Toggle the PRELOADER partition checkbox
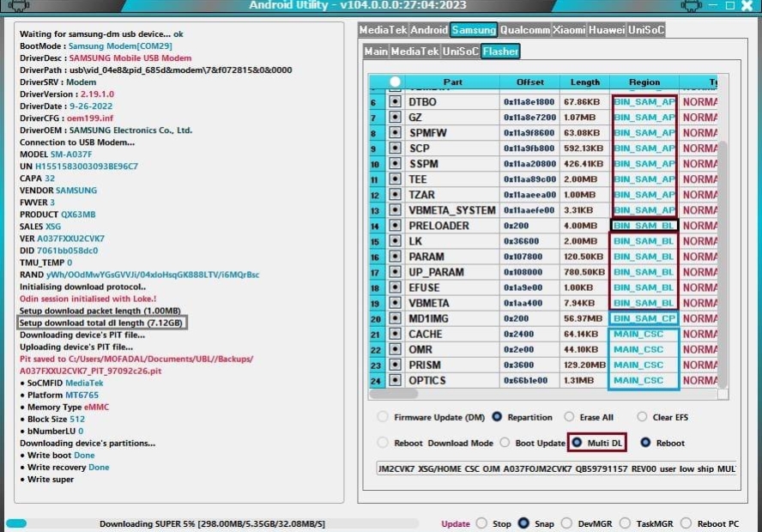Screen dimensions: 762x532 coord(395,226)
